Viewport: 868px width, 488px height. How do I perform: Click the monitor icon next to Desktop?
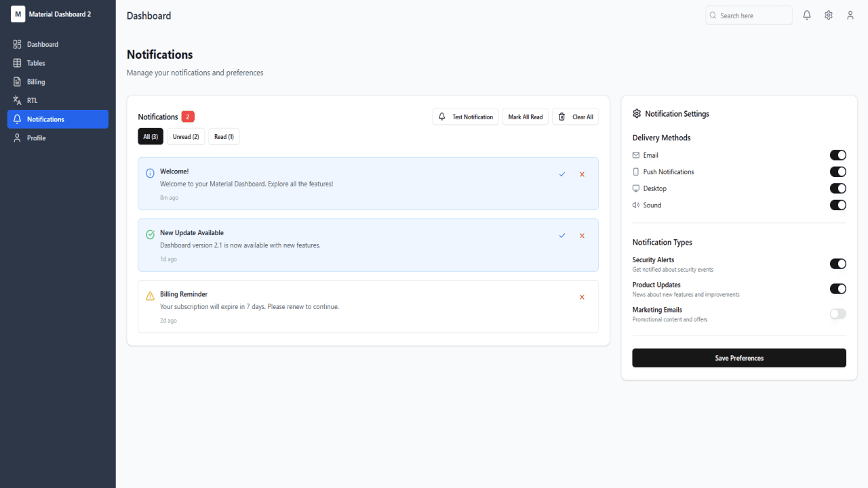(x=636, y=188)
